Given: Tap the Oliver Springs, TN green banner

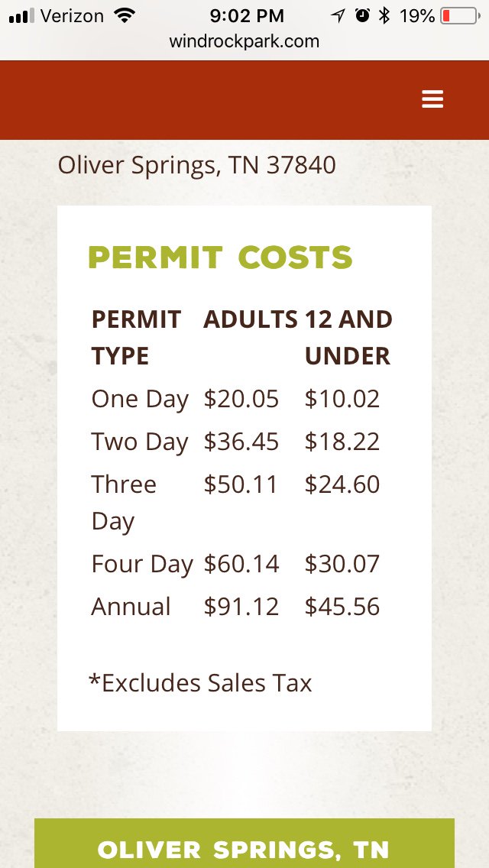Looking at the screenshot, I should 244,848.
